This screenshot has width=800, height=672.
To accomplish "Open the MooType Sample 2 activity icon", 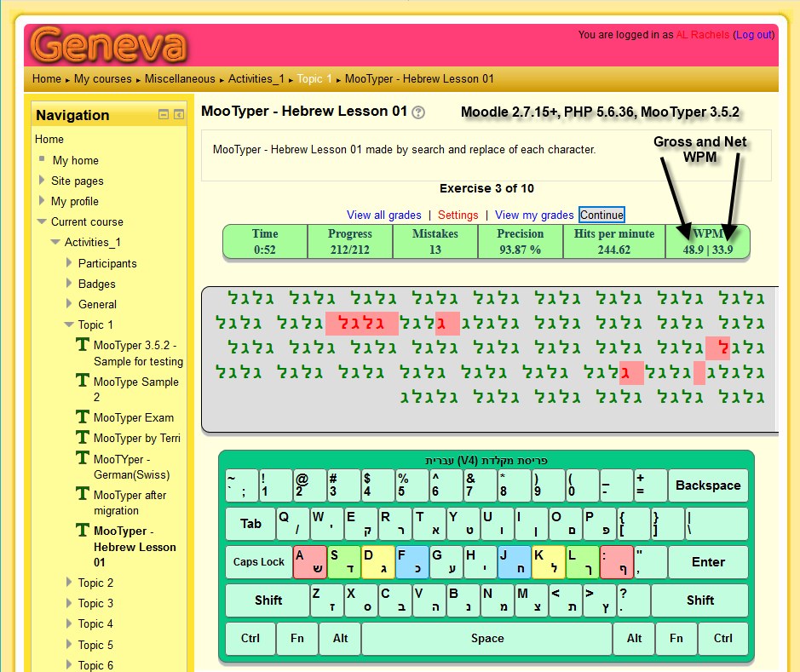I will 82,381.
